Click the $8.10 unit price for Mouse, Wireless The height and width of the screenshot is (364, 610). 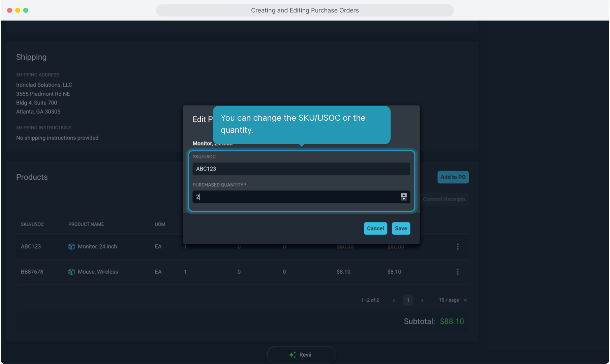(x=343, y=272)
